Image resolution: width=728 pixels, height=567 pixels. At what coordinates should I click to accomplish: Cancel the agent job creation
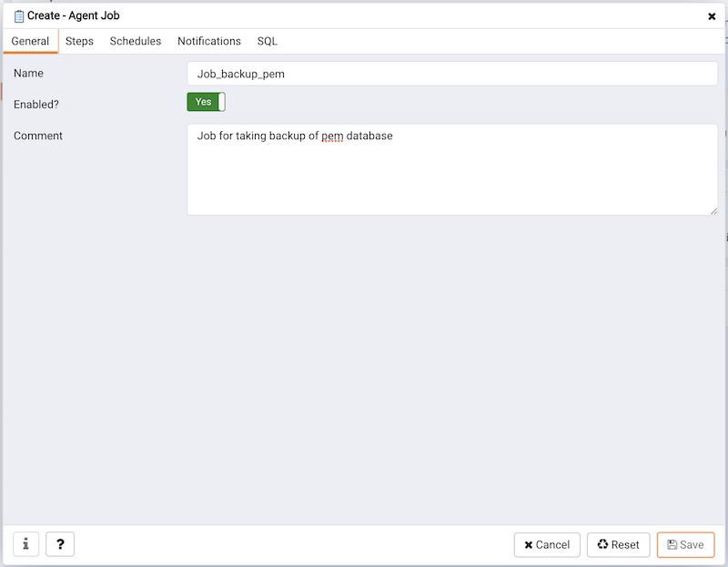[x=547, y=544]
